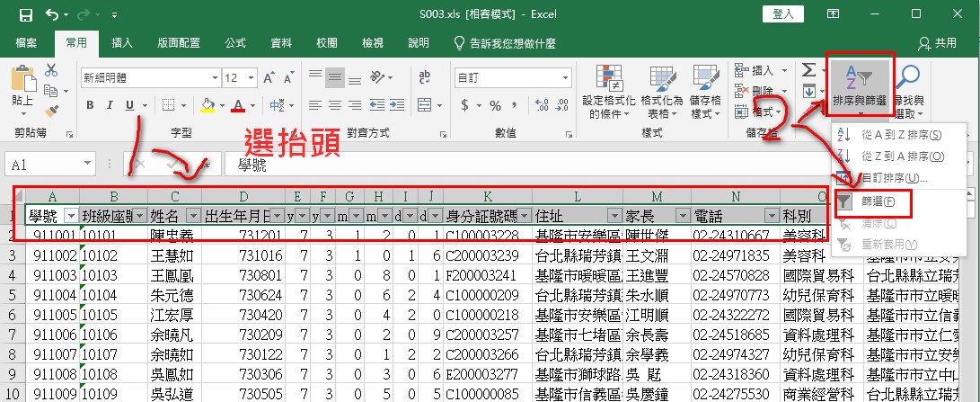Switch to the 資料 data tab
Image resolution: width=980 pixels, height=402 pixels.
(x=281, y=43)
